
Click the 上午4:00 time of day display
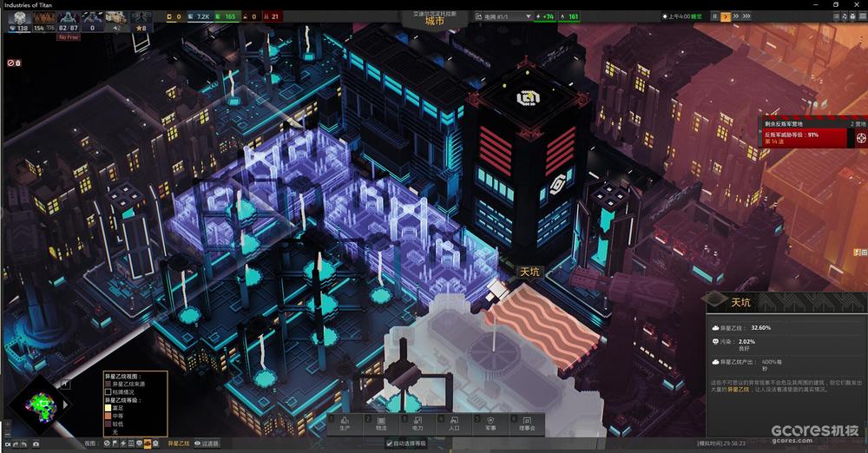point(682,16)
